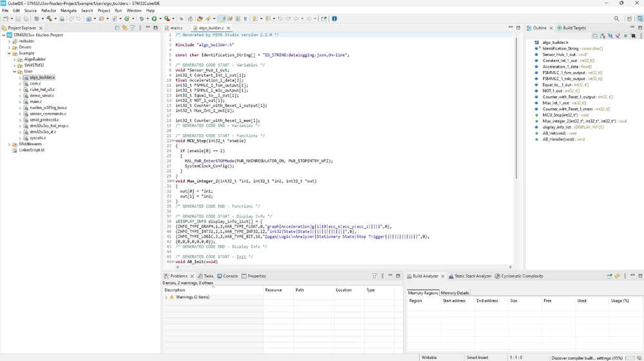Expand the Drivers folder

tap(10, 47)
